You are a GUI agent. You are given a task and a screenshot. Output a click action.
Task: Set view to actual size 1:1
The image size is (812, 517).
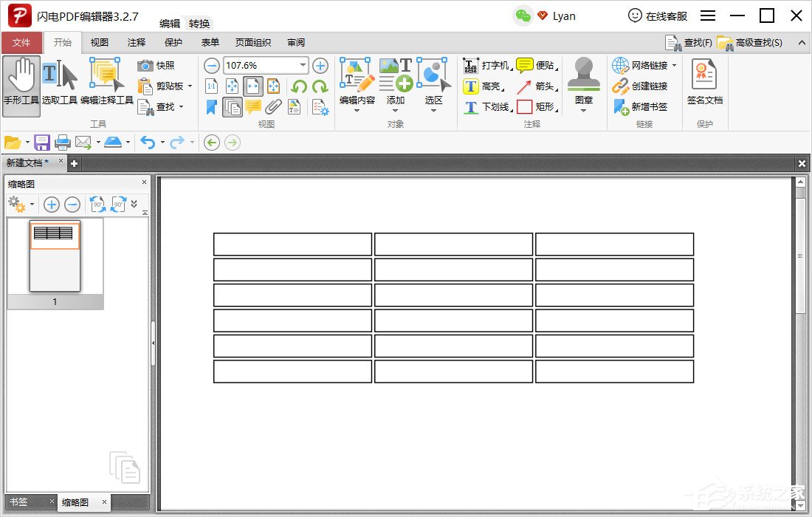point(211,86)
